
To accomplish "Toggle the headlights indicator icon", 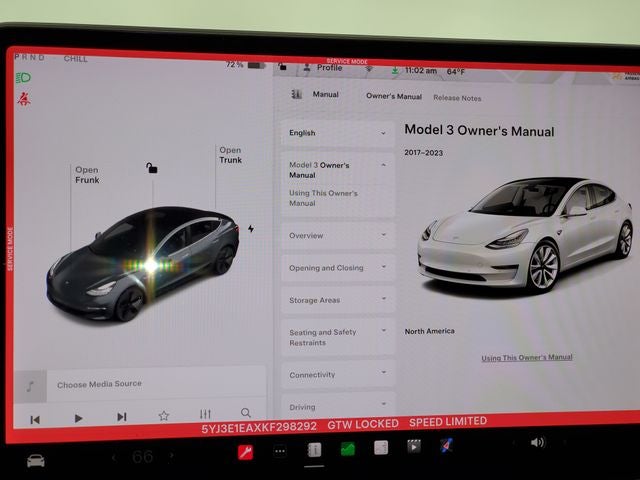I will click(x=22, y=77).
